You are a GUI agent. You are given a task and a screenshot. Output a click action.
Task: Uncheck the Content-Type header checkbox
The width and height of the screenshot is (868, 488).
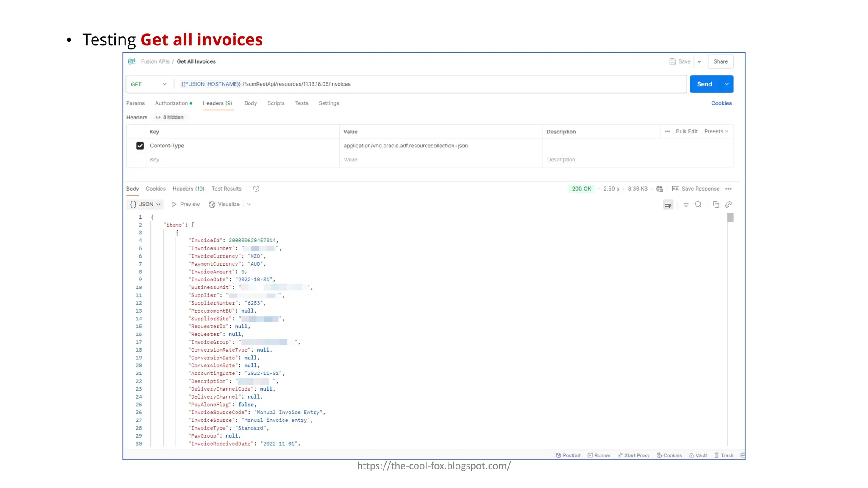click(140, 146)
